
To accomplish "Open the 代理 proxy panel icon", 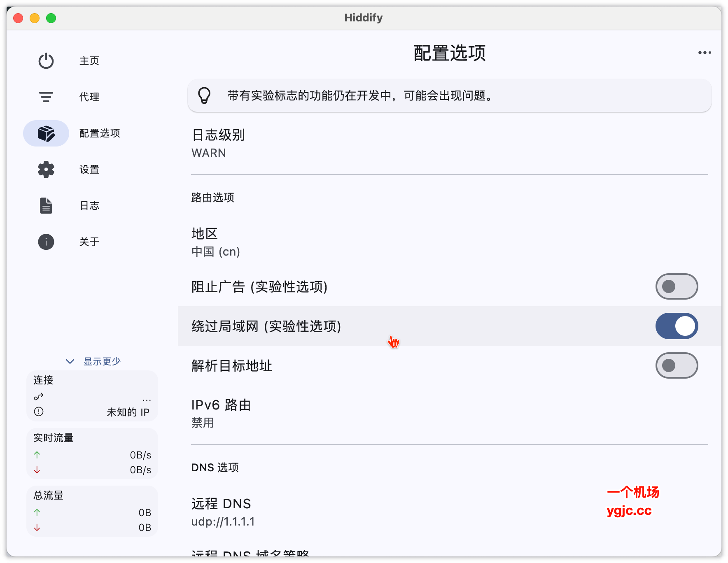I will tap(46, 97).
